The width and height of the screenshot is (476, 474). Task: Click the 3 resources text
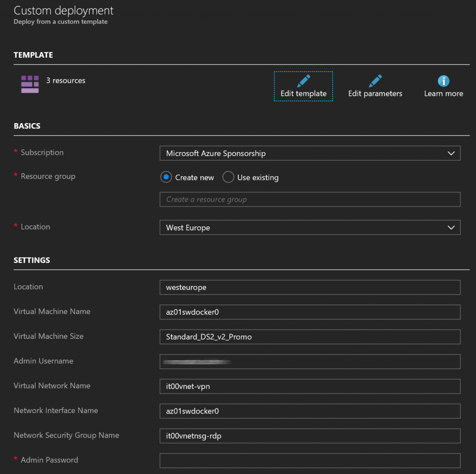point(66,80)
